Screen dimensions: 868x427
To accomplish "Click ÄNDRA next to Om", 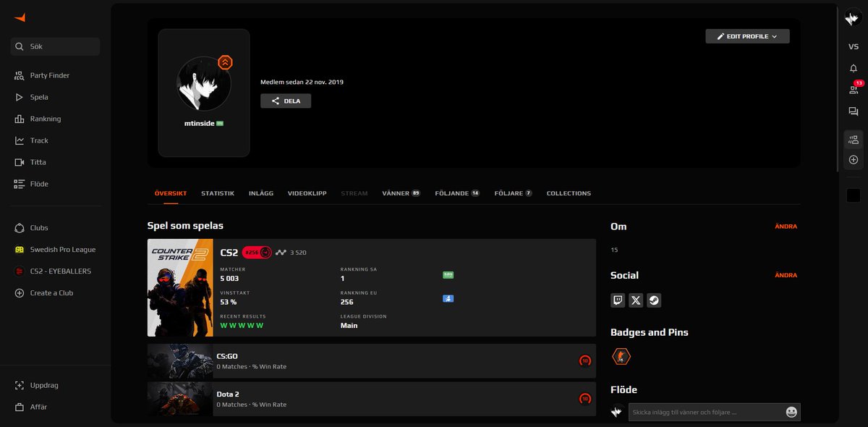I will (x=786, y=227).
